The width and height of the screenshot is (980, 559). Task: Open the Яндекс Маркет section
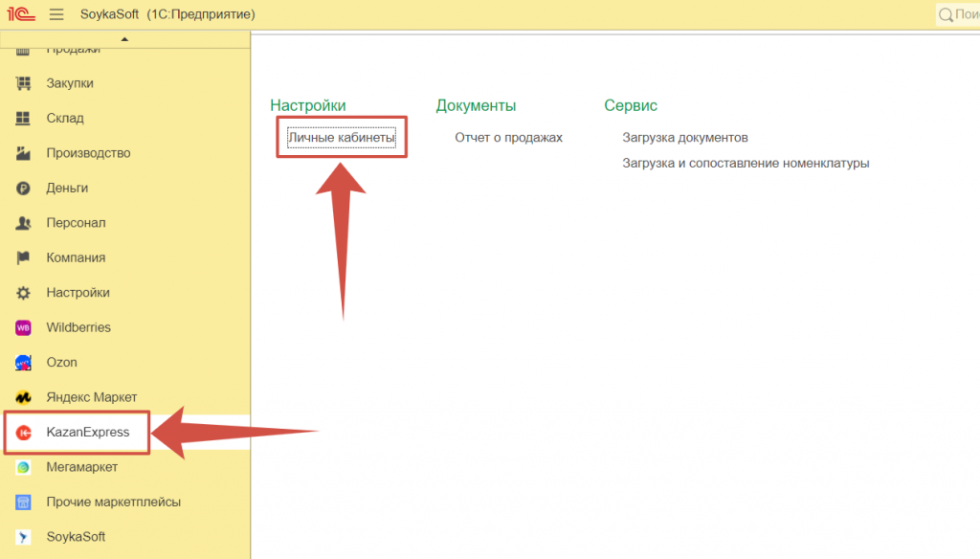pos(91,397)
